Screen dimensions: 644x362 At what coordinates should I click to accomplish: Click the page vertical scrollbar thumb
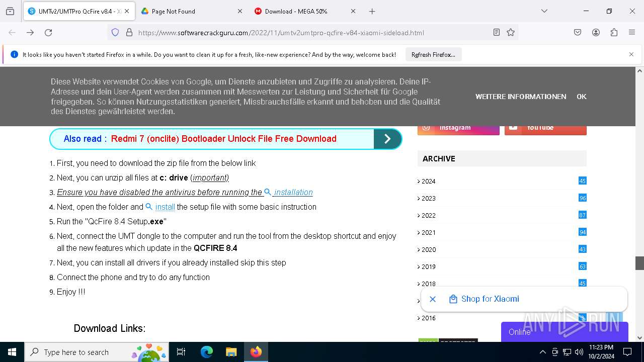(639, 263)
